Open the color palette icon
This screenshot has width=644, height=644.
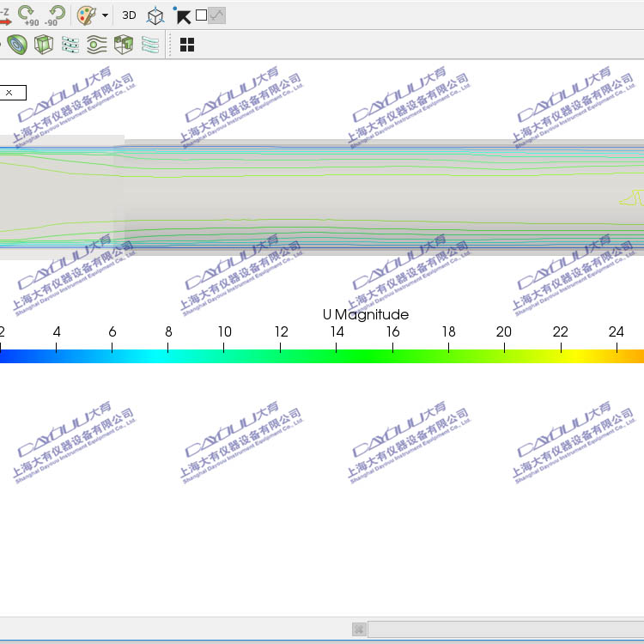[86, 15]
